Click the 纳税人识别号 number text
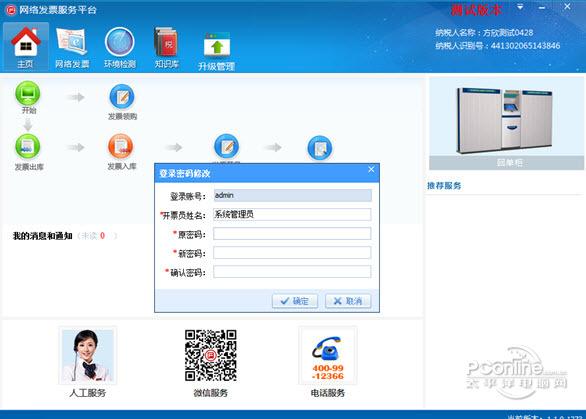 point(497,46)
